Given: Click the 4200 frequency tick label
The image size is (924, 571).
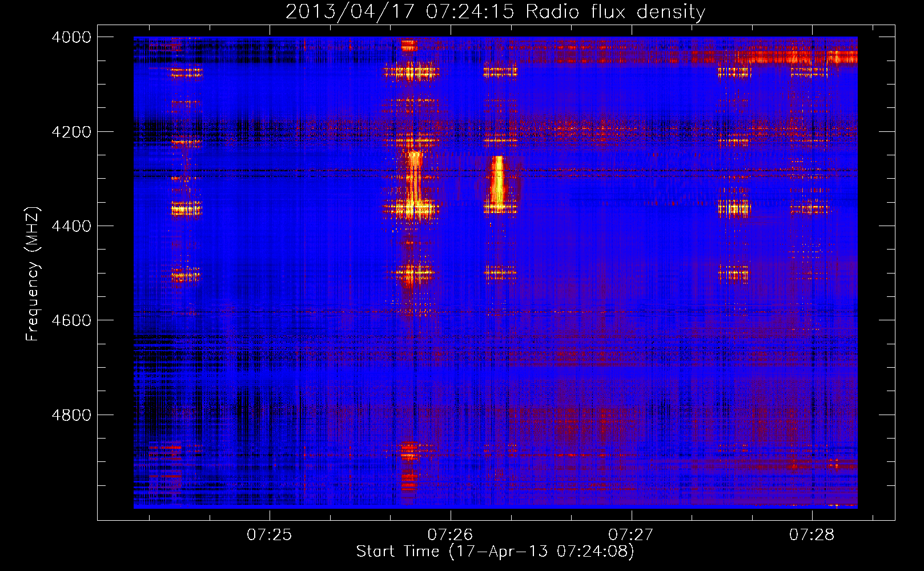Looking at the screenshot, I should (71, 132).
